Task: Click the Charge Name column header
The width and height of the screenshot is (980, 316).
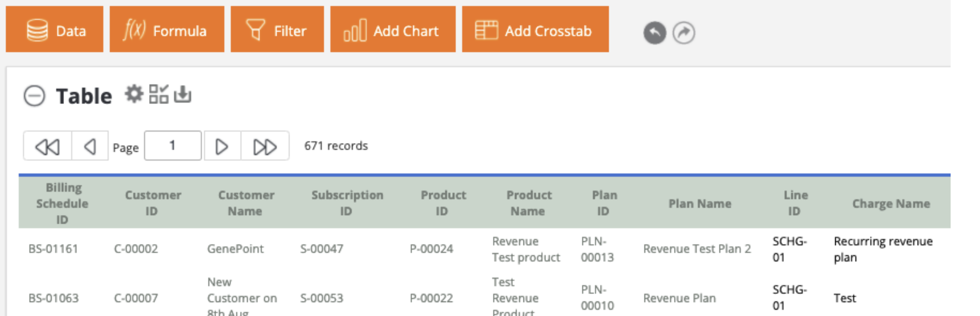Action: tap(891, 204)
